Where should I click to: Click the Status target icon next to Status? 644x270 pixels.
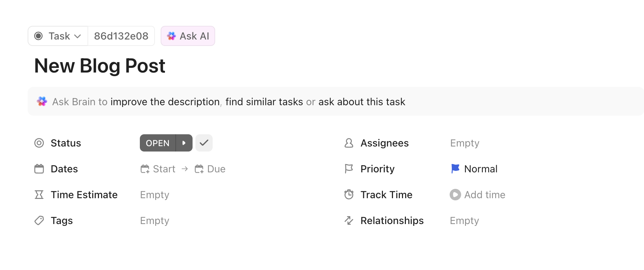[x=39, y=143]
